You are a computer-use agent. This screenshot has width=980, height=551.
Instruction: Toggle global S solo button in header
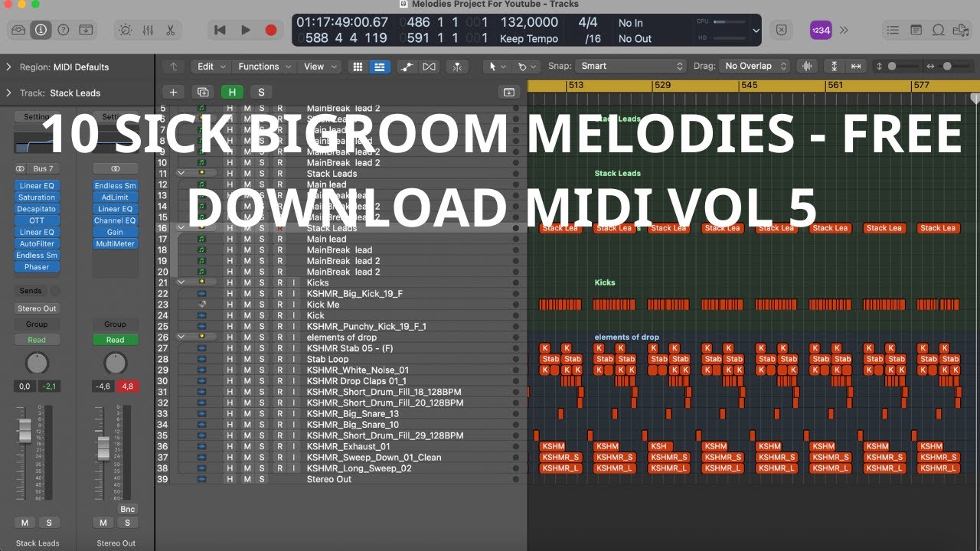[261, 92]
